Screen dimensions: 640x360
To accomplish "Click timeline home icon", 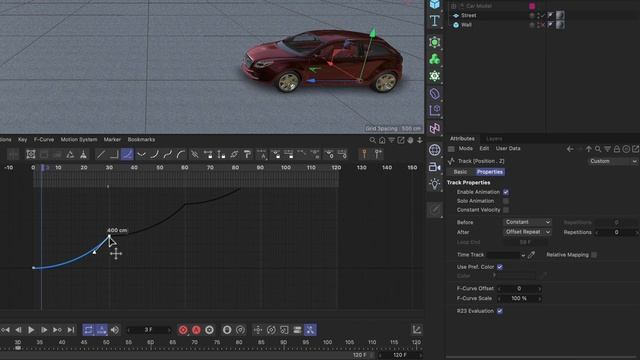I will coord(382,140).
